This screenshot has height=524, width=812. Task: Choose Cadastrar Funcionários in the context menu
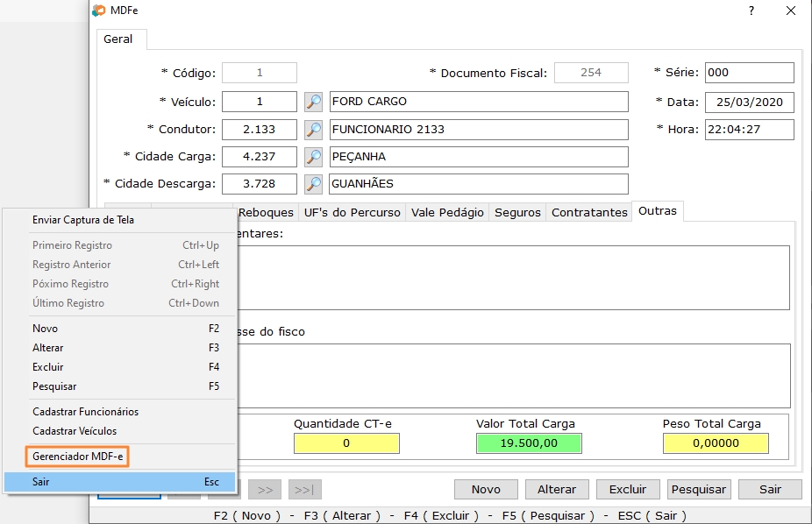85,412
